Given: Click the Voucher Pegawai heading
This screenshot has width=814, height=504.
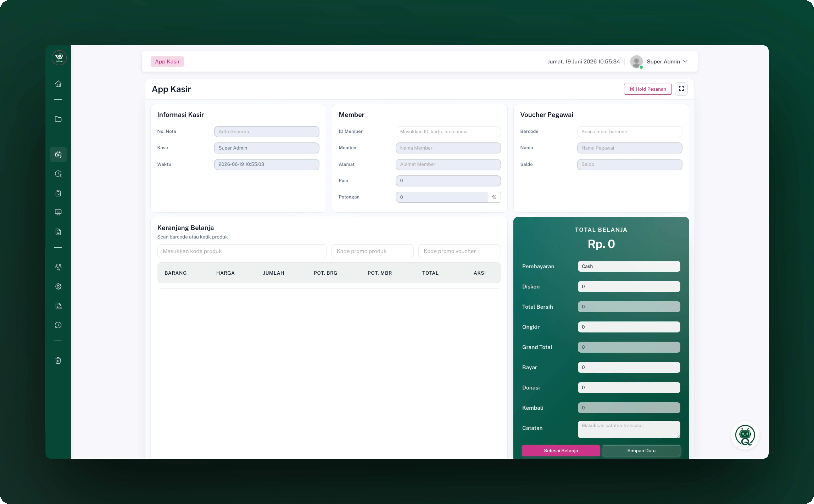Looking at the screenshot, I should point(547,115).
